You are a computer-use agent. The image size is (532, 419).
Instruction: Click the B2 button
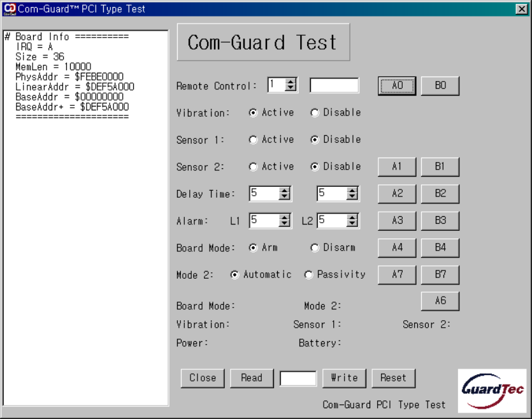coord(440,194)
